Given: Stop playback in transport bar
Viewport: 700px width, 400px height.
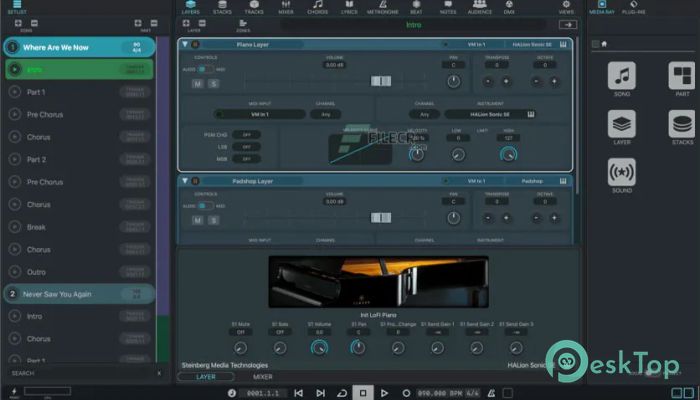Looking at the screenshot, I should (362, 393).
